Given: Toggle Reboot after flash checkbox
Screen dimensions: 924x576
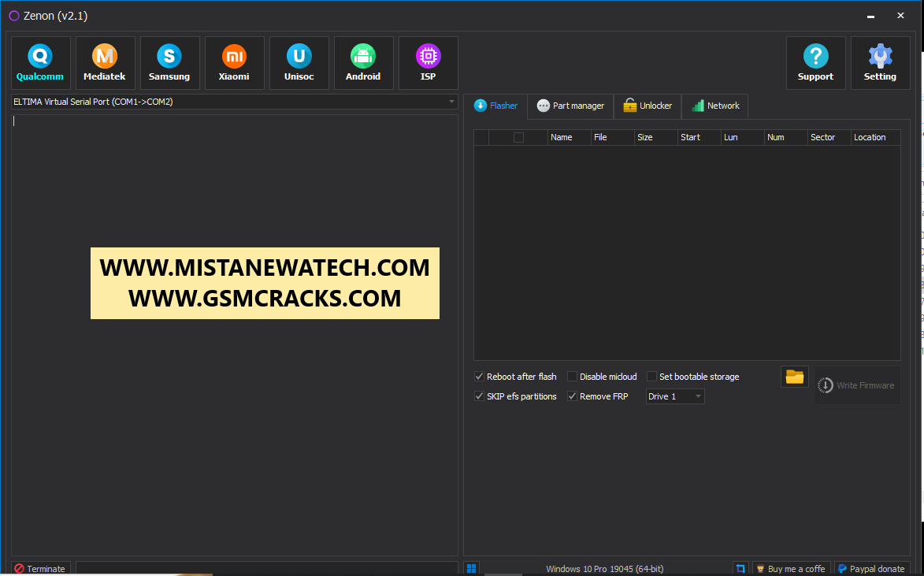Looking at the screenshot, I should click(480, 377).
